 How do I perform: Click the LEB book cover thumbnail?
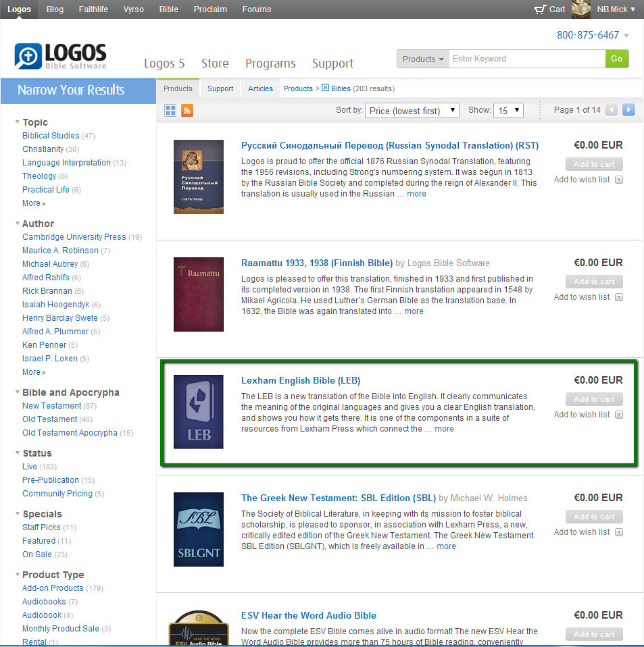click(199, 412)
